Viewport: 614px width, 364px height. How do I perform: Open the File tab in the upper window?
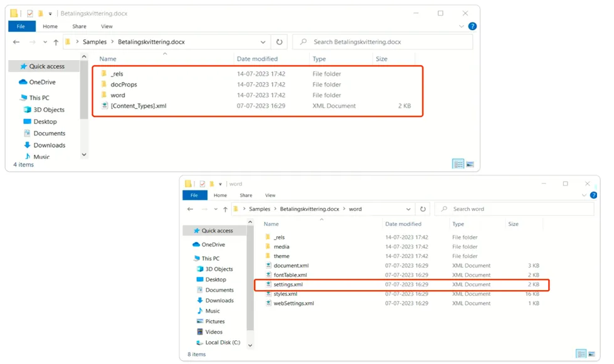coord(21,26)
